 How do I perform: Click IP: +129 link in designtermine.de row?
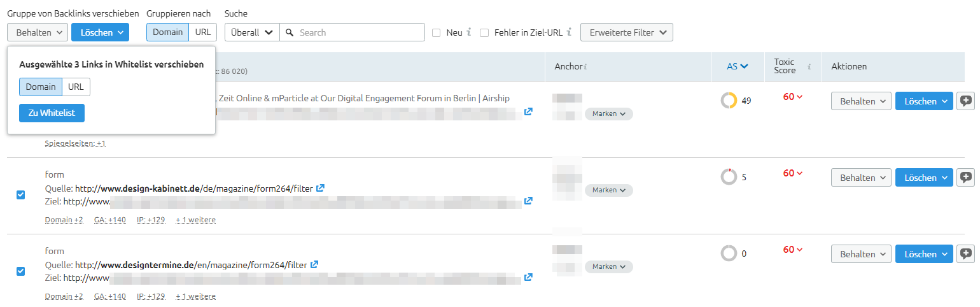pyautogui.click(x=151, y=296)
